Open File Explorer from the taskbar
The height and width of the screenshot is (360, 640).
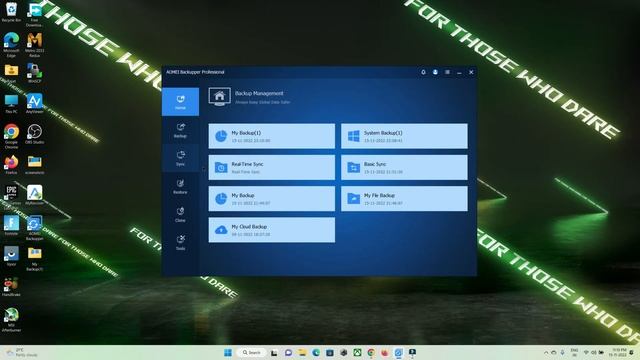(x=302, y=353)
